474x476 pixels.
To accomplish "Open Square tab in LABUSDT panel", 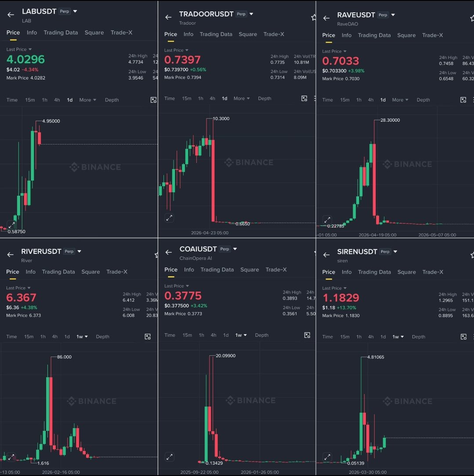I will (x=94, y=32).
